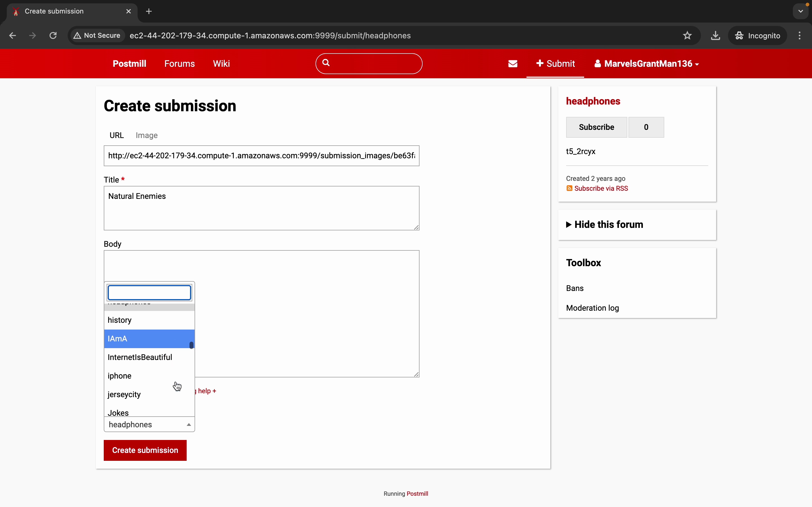Reload the page
Viewport: 812px width, 507px height.
pos(53,35)
